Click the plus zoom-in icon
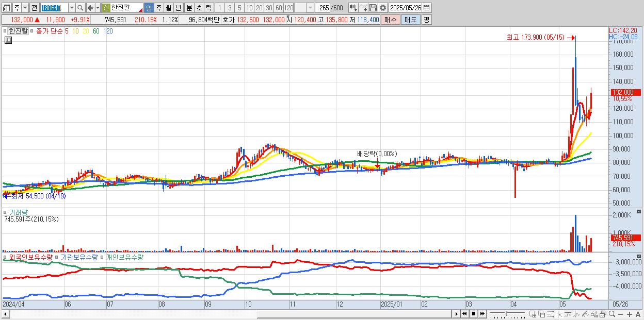Screen dimensions: 644x320 pos(630,314)
